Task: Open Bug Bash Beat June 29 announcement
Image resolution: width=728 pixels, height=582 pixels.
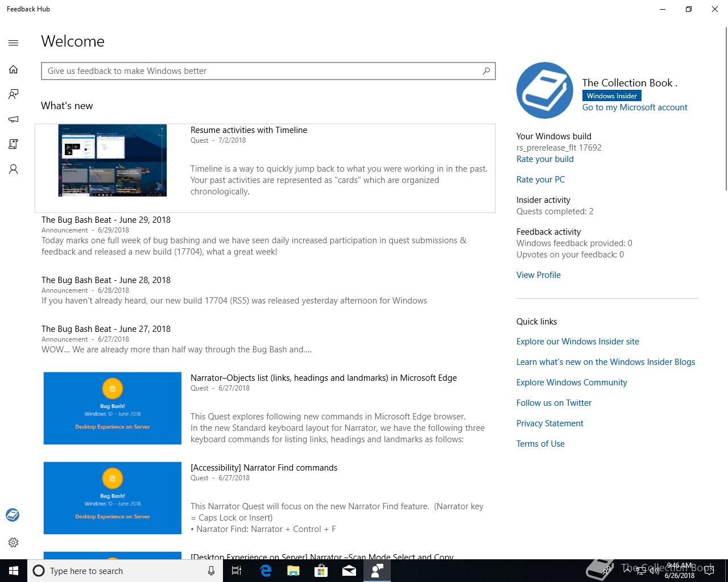Action: 106,220
